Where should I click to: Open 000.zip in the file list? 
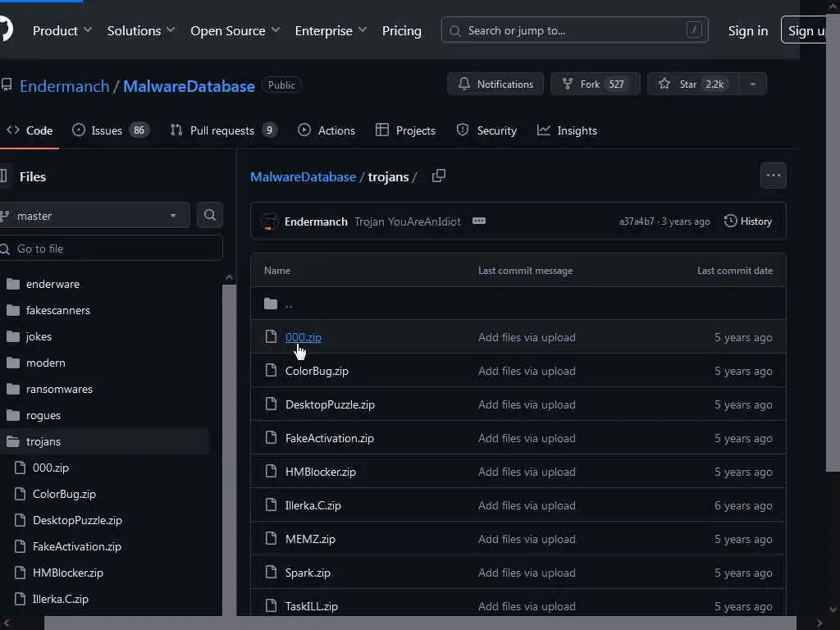tap(304, 337)
